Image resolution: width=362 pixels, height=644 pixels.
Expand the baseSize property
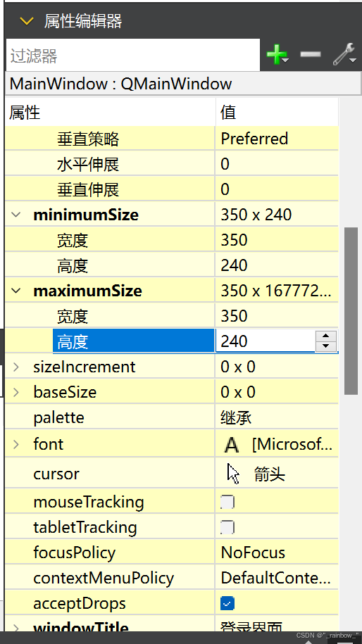tap(16, 392)
